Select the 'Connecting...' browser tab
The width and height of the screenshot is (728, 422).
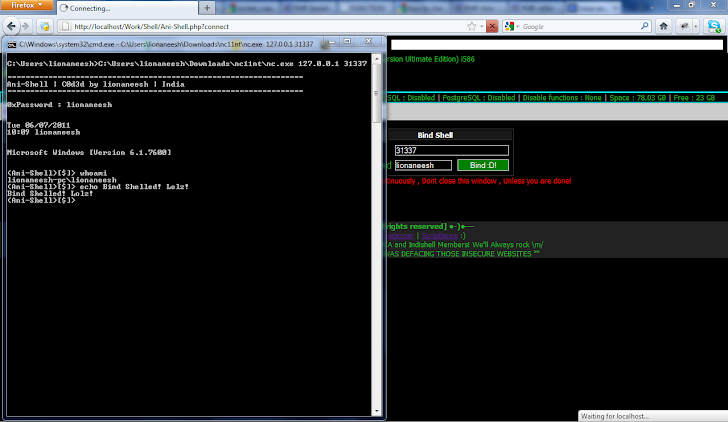coord(126,8)
